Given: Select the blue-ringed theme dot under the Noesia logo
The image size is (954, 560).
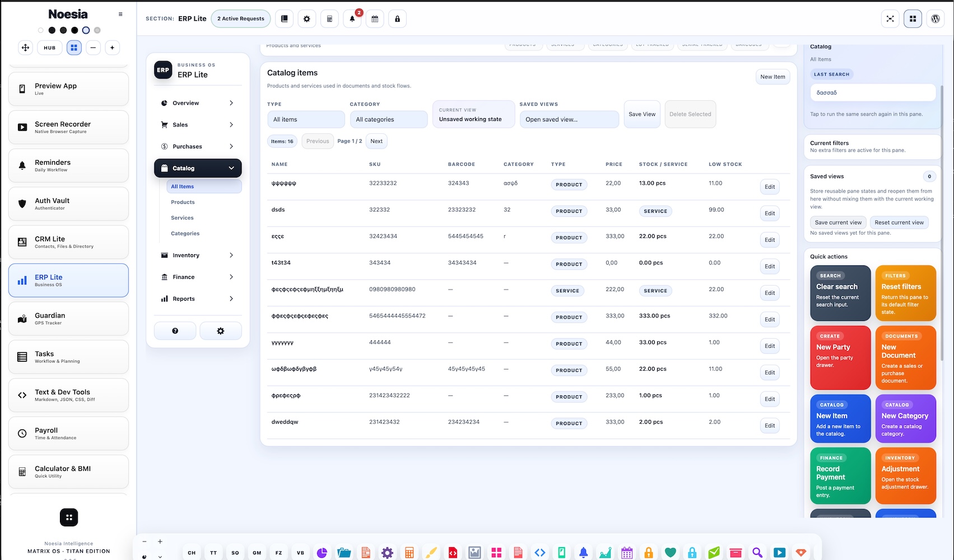Looking at the screenshot, I should (x=86, y=30).
